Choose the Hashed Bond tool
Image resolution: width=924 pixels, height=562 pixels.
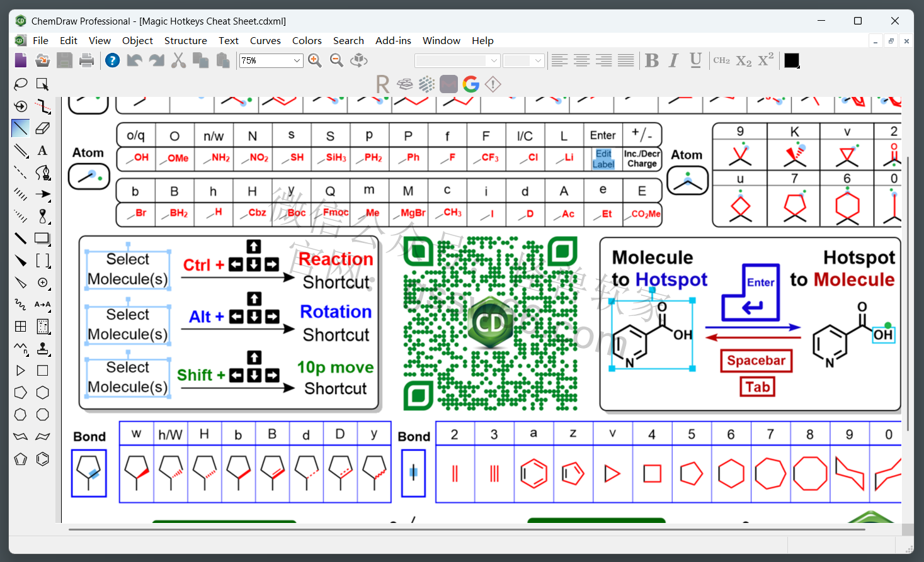coord(21,194)
